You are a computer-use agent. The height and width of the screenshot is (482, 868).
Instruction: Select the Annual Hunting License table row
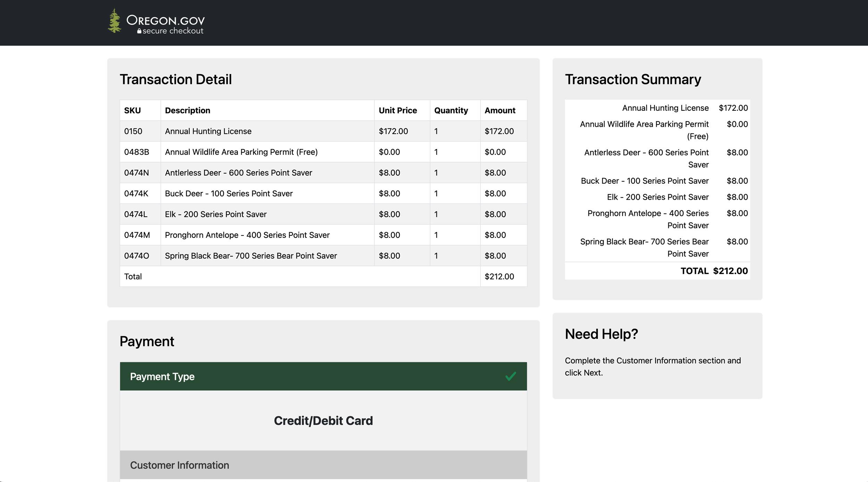point(208,131)
